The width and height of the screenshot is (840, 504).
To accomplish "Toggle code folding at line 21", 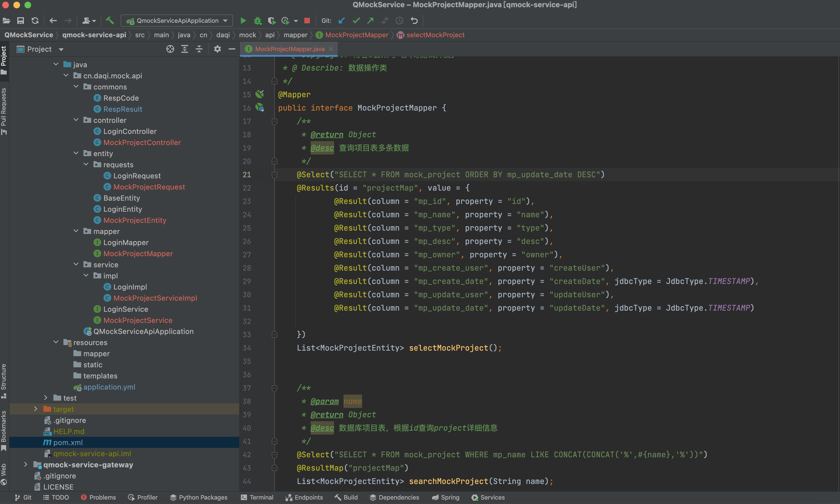I will (274, 175).
